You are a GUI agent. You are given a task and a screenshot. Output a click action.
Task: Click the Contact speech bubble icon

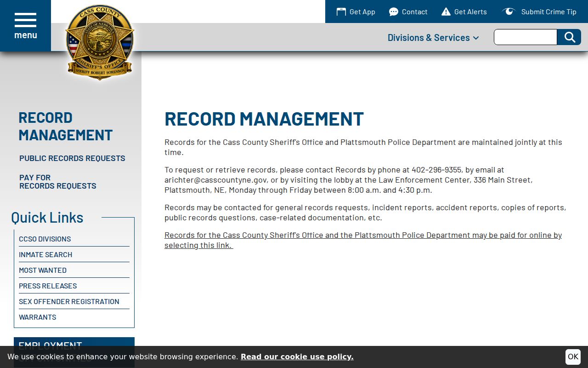(x=394, y=12)
